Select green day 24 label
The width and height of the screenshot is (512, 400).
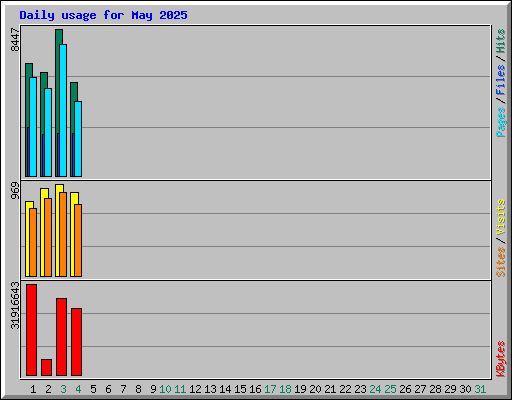tap(375, 389)
